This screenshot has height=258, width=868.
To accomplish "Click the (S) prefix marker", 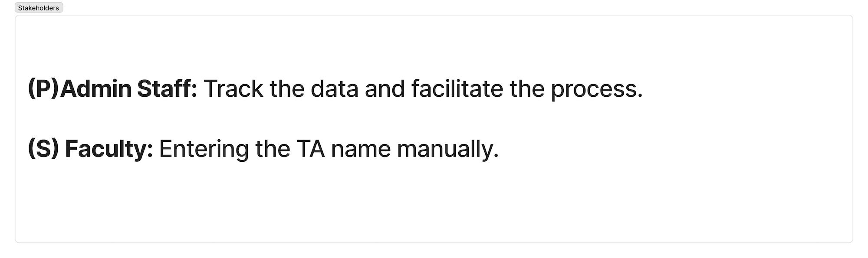I will pyautogui.click(x=43, y=148).
